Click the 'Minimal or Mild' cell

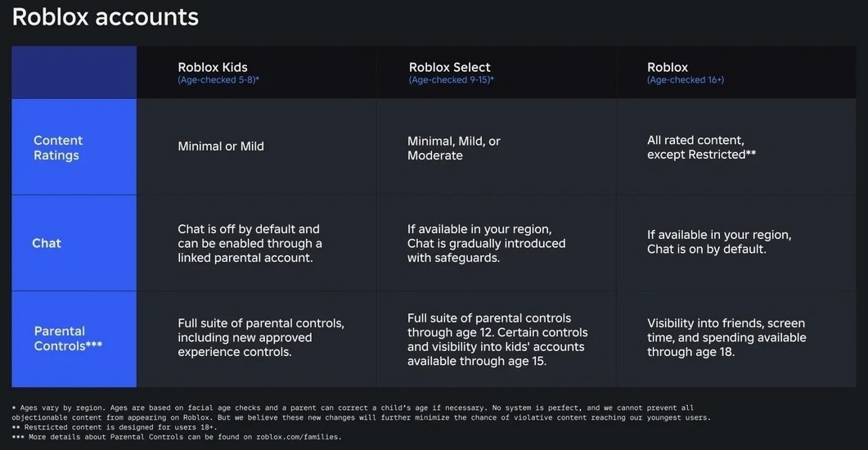221,146
